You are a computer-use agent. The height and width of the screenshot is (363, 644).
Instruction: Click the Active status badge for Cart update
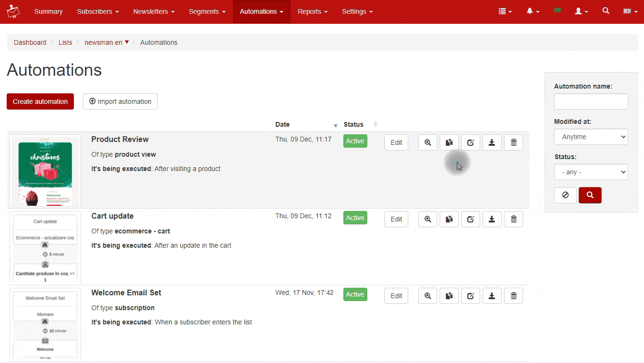[355, 218]
